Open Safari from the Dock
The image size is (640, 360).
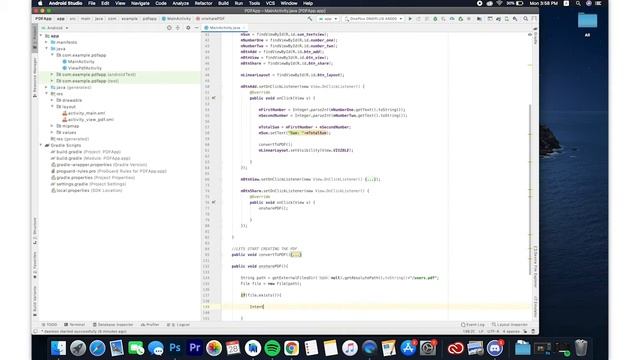pyautogui.click(x=97, y=348)
